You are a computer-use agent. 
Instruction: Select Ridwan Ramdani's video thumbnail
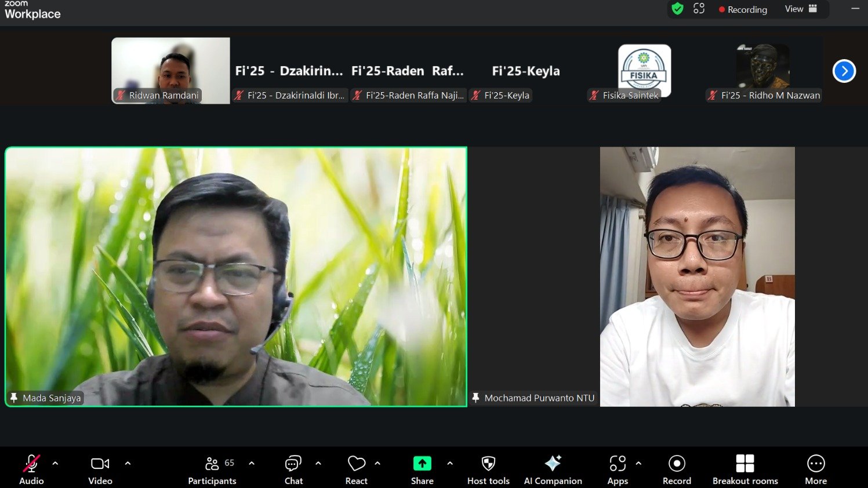170,71
